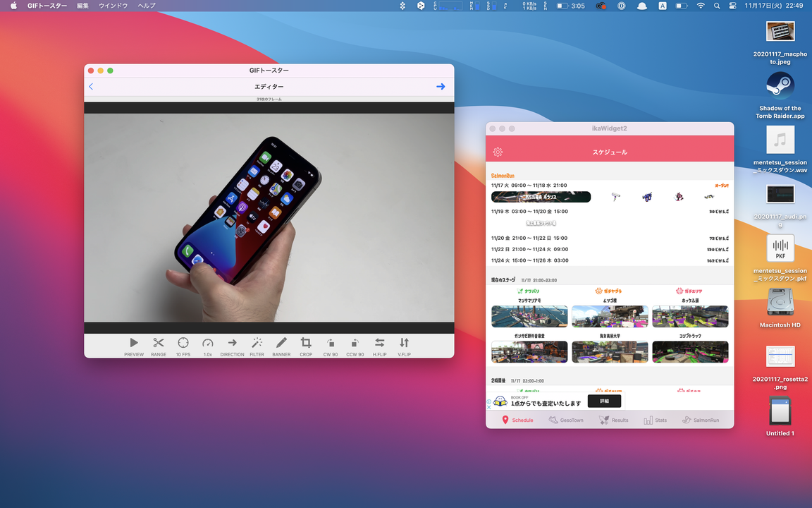Click the ナワバリ mode label
The image size is (812, 508).
tap(528, 291)
